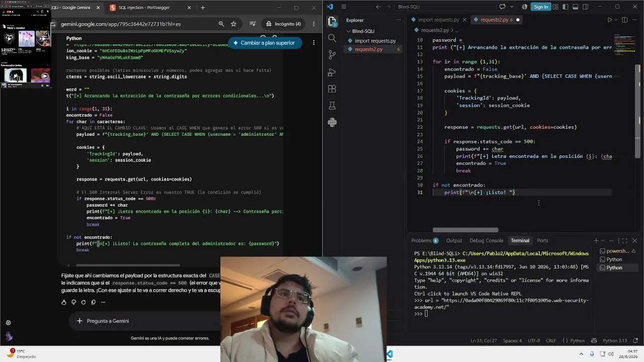The image size is (644, 362).
Task: Open the VS Code hamburger application menu
Action: click(344, 7)
